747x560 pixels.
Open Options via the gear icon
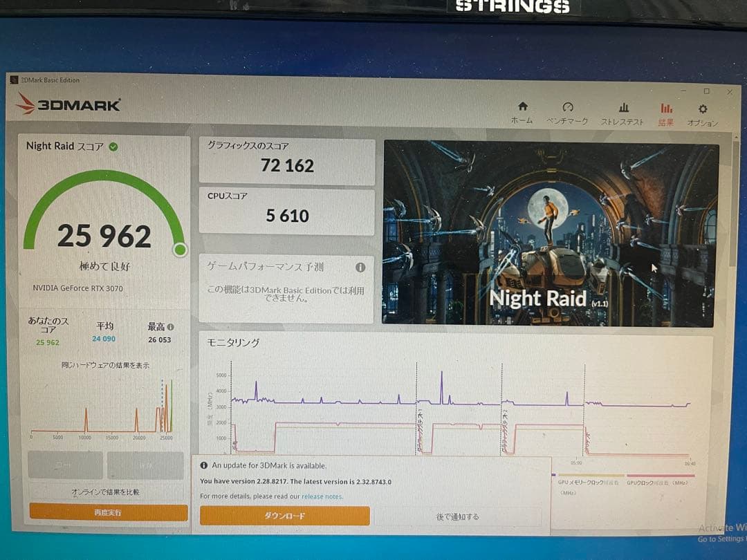coord(702,109)
